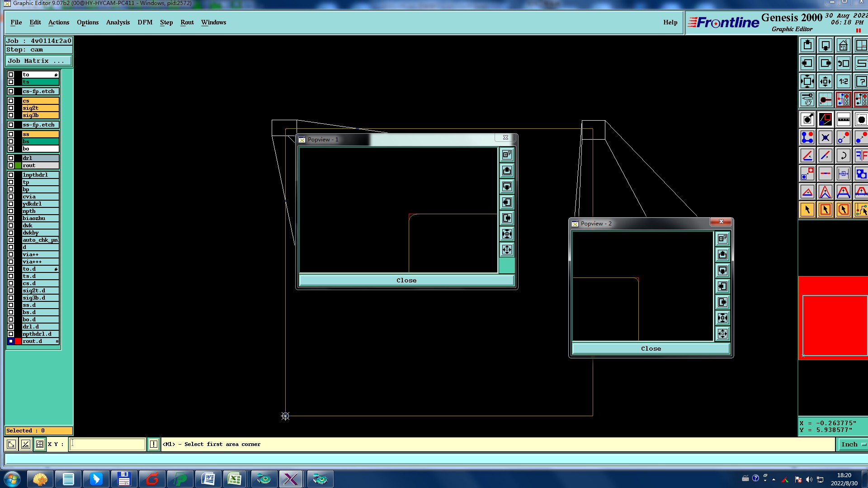Toggle the rout.d layer checkbox
The width and height of the screenshot is (868, 488).
[11, 341]
